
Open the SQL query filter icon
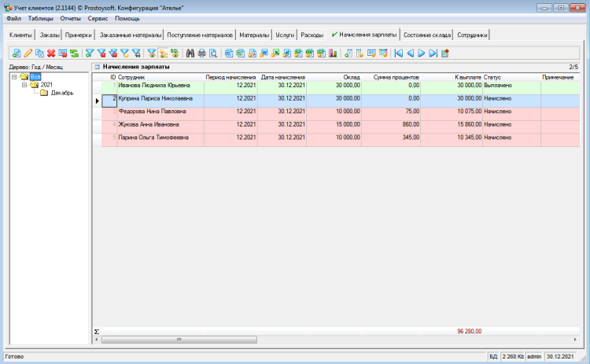click(175, 53)
